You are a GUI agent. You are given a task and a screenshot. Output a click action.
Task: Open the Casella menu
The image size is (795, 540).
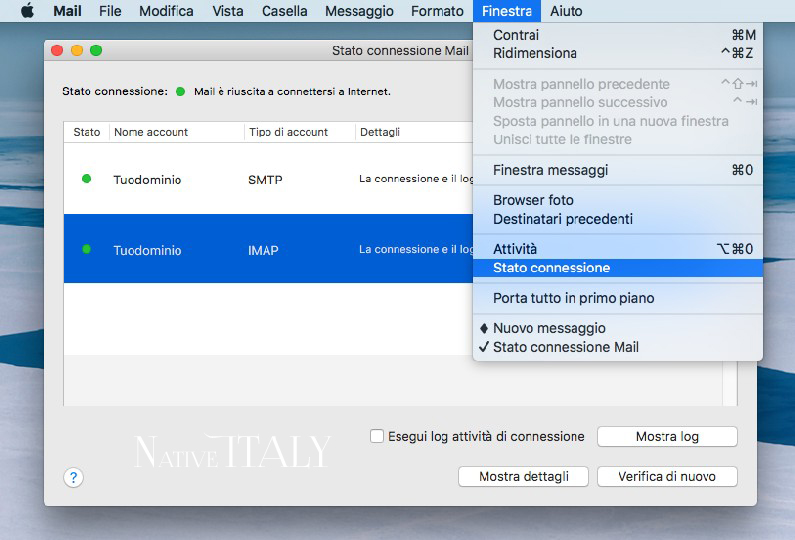click(x=284, y=11)
